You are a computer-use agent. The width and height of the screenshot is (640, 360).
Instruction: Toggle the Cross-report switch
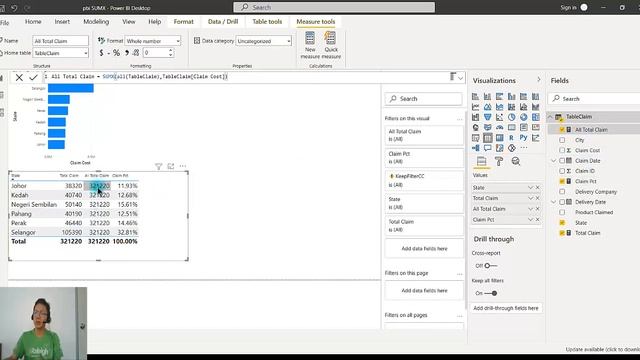pos(490,266)
